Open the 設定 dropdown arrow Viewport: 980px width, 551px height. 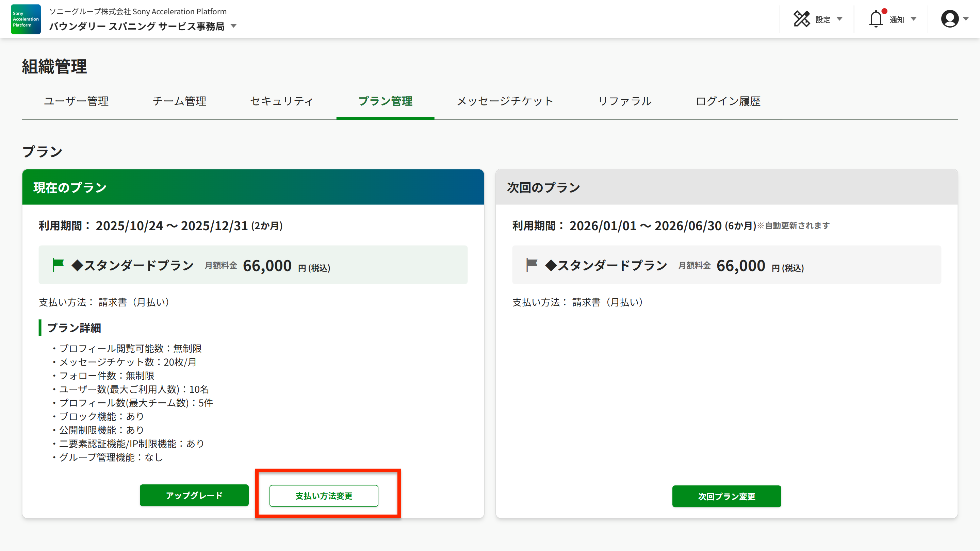(x=839, y=19)
